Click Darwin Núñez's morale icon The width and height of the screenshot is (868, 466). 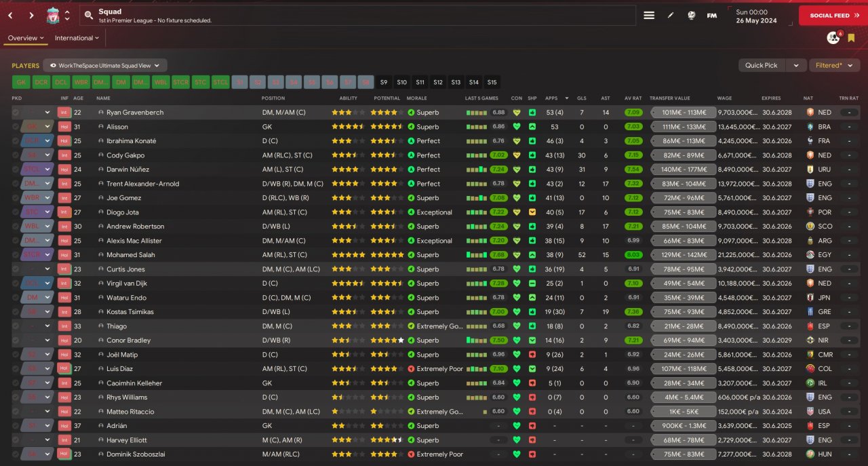[x=411, y=170]
